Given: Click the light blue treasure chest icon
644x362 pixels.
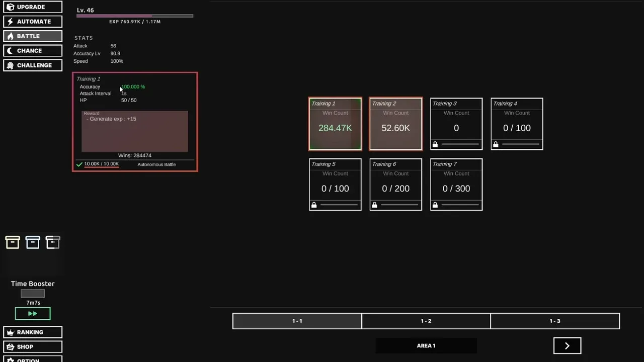Looking at the screenshot, I should [x=33, y=242].
